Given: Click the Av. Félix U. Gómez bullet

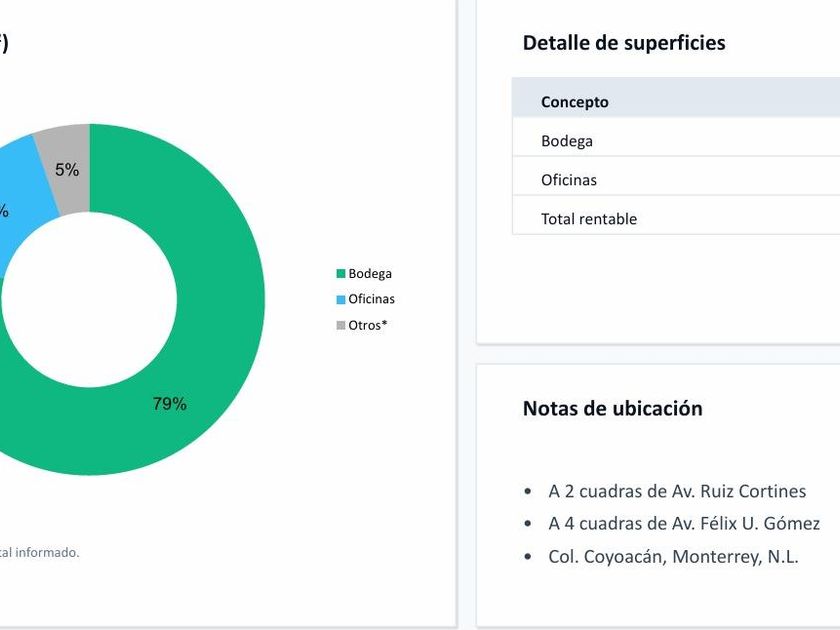Looking at the screenshot, I should (684, 524).
